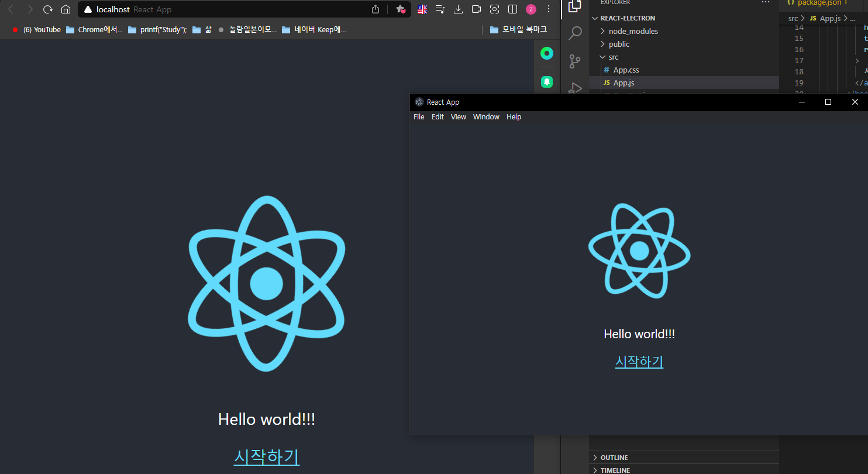
Task: Open File menu in React App window
Action: (419, 117)
